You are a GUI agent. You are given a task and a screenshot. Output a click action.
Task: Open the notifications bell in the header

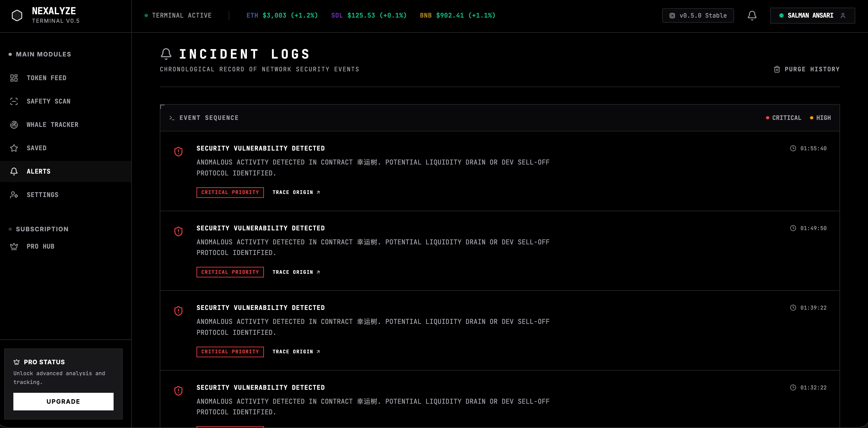point(752,15)
